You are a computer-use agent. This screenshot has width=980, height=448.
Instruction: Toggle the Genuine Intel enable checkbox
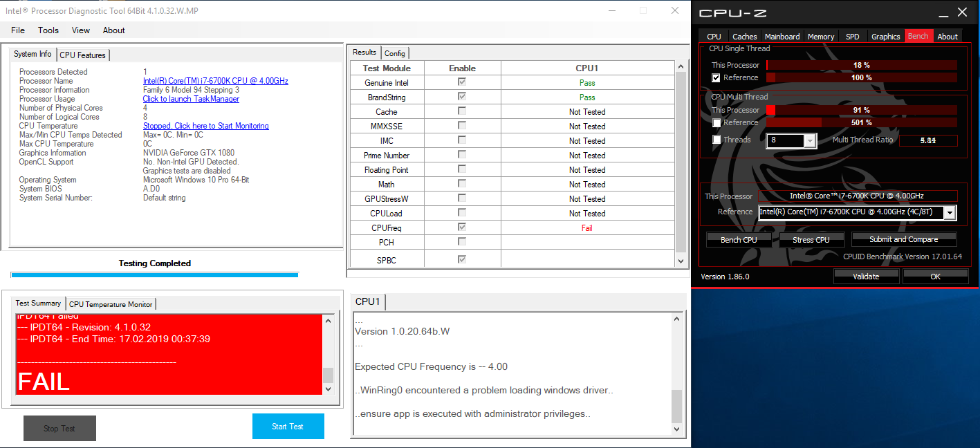[x=462, y=82]
